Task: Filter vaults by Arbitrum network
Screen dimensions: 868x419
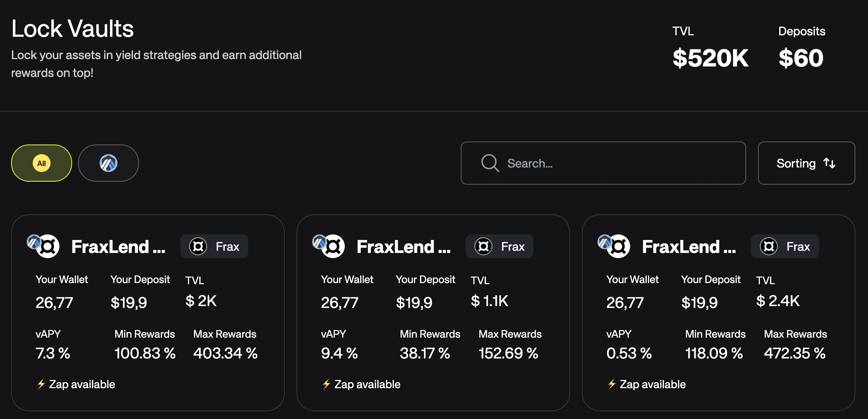Action: 108,163
